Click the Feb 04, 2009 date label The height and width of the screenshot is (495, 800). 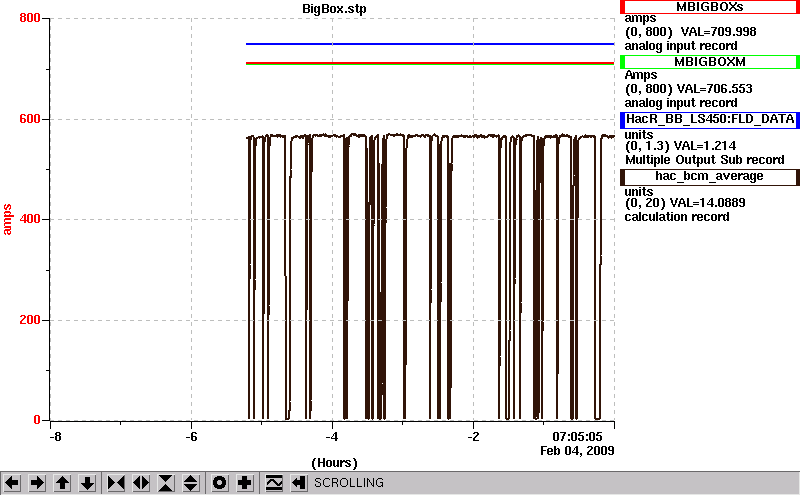point(577,451)
